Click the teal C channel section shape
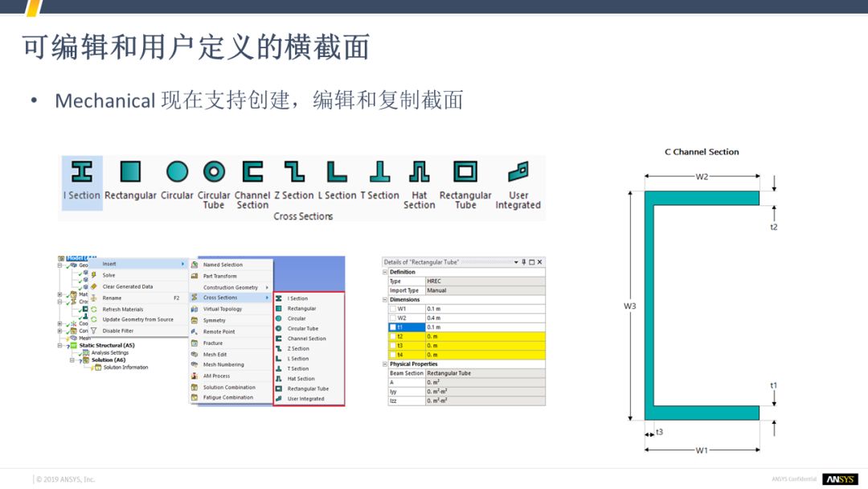Screen dimensions: 868x489 (649, 306)
